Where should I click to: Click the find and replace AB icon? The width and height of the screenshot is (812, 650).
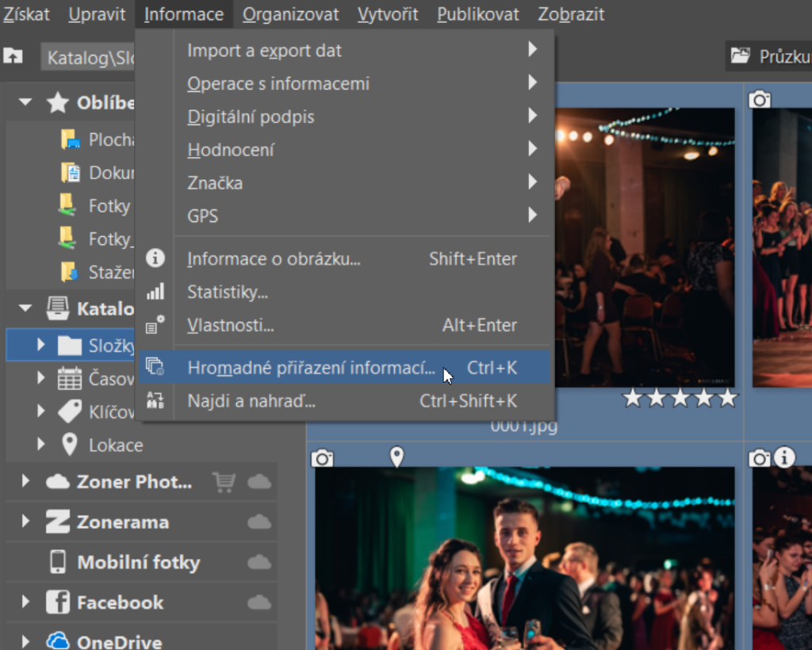pos(155,400)
